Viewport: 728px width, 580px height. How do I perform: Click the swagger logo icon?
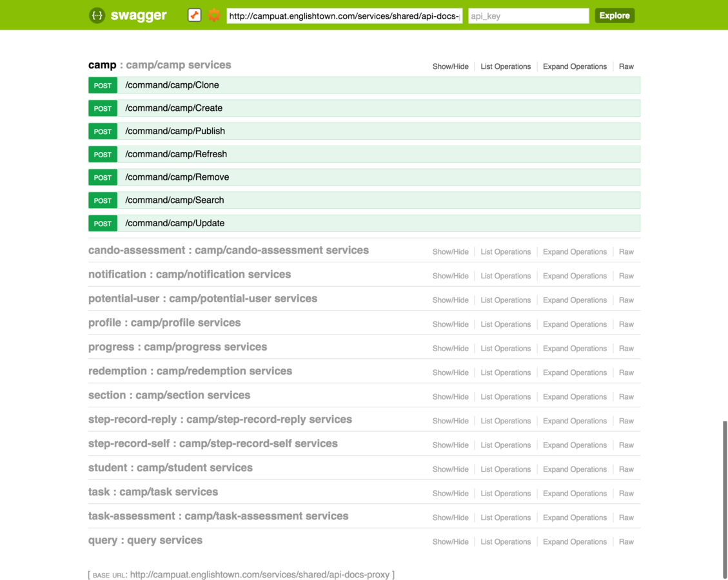(x=97, y=15)
